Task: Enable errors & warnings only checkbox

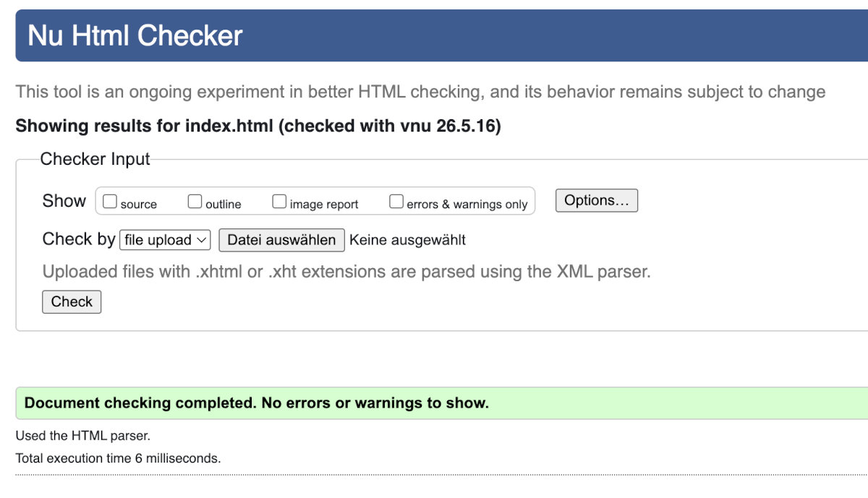Action: point(396,202)
